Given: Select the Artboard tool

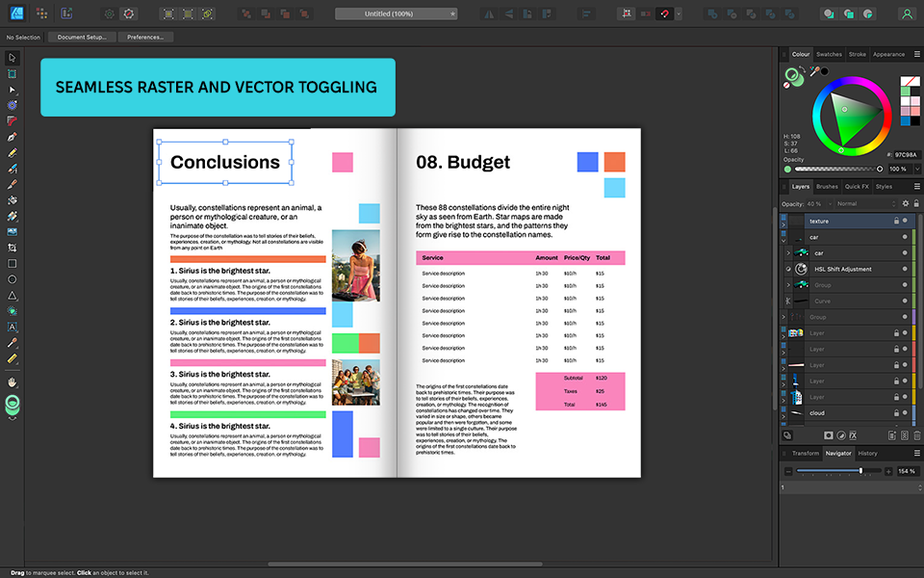Looking at the screenshot, I should pos(12,74).
